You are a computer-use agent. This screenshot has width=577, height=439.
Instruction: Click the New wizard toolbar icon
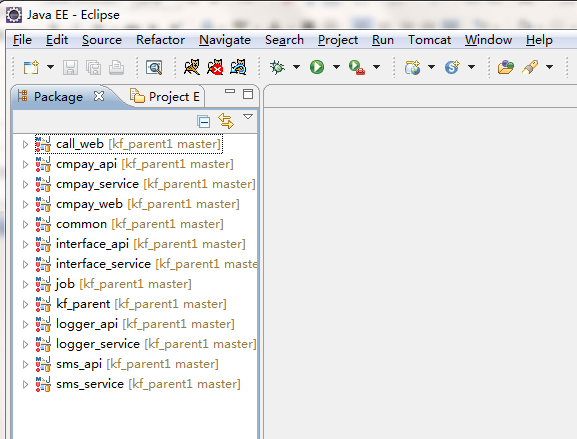(x=31, y=67)
